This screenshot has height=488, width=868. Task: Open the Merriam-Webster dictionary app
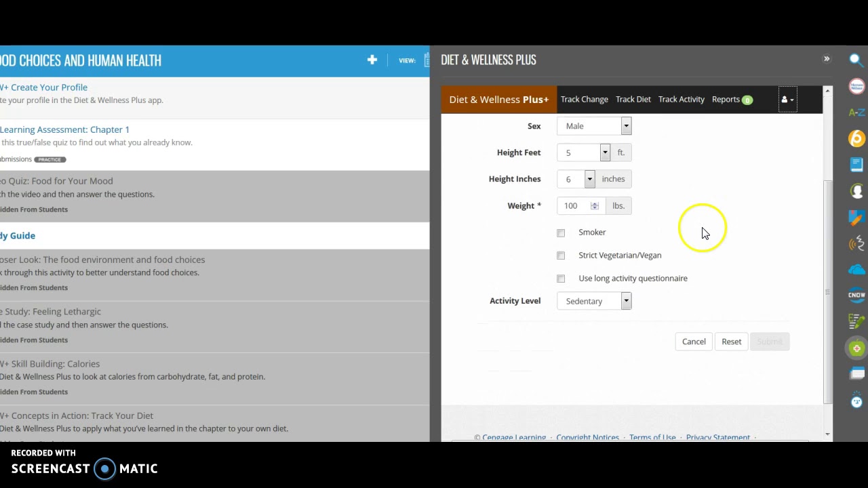[x=856, y=86]
